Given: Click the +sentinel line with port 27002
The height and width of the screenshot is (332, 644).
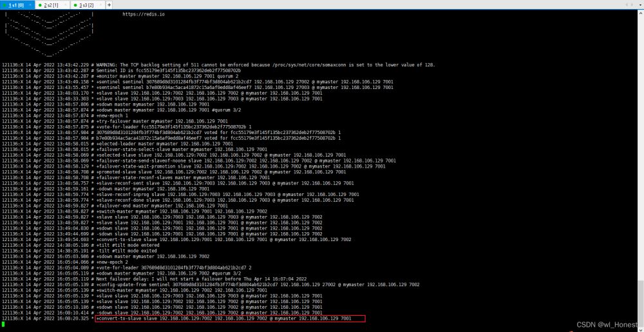Looking at the screenshot, I should [x=198, y=82].
